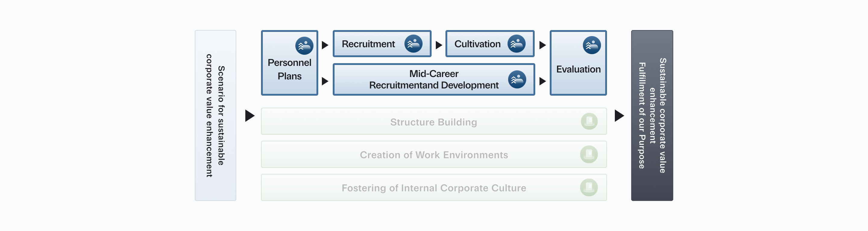Select the Personnel Plans text label

(x=289, y=69)
